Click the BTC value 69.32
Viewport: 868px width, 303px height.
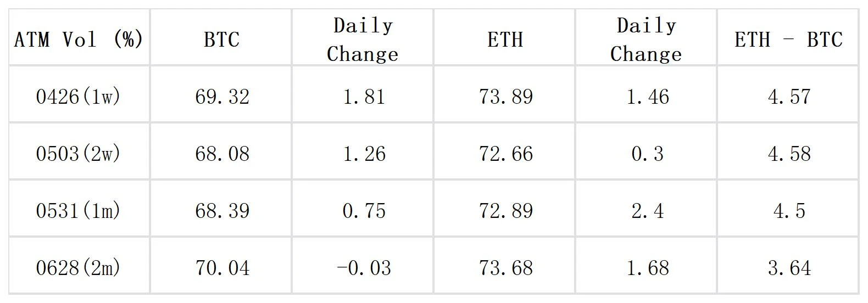click(222, 97)
